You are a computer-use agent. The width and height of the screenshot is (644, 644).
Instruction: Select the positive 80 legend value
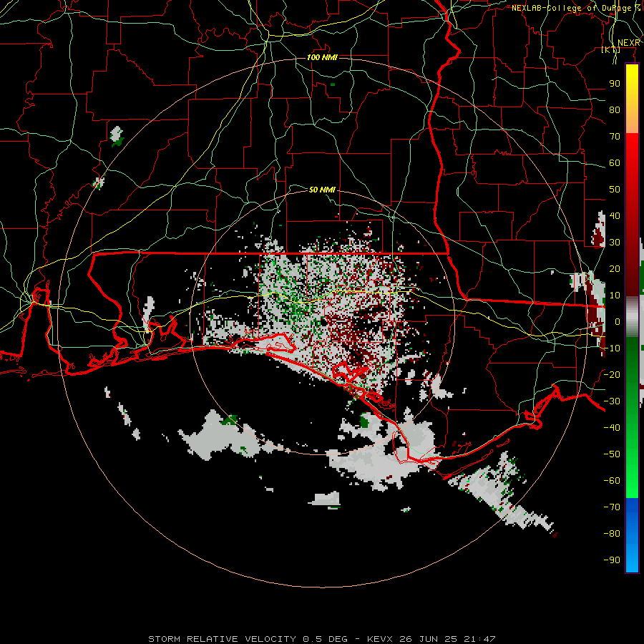click(x=615, y=109)
